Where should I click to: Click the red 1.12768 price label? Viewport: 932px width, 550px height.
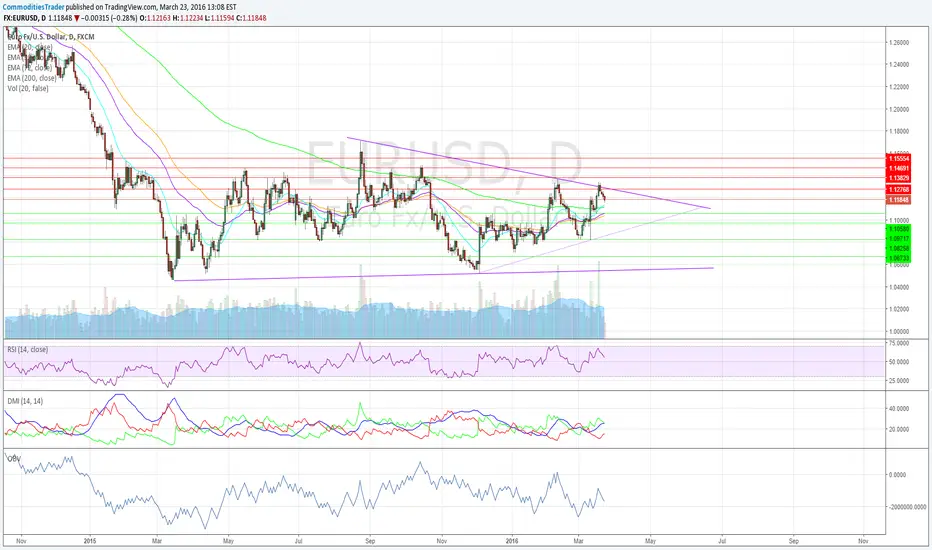point(898,190)
